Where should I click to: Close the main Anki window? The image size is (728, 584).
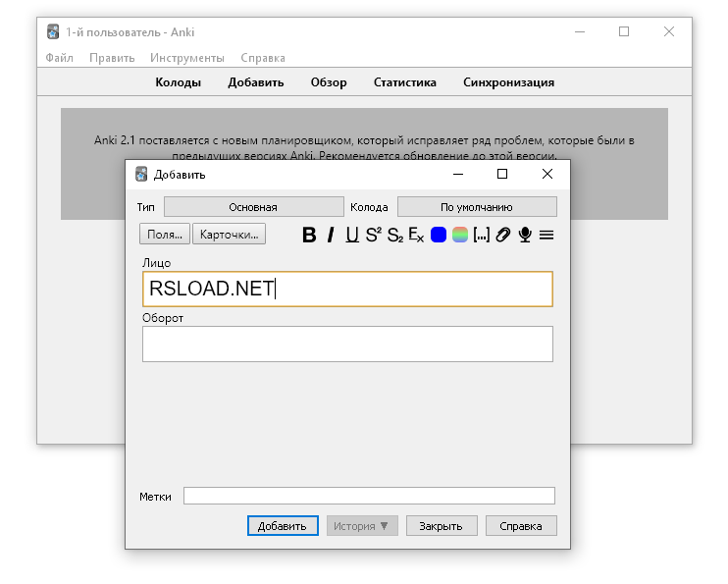click(x=669, y=31)
